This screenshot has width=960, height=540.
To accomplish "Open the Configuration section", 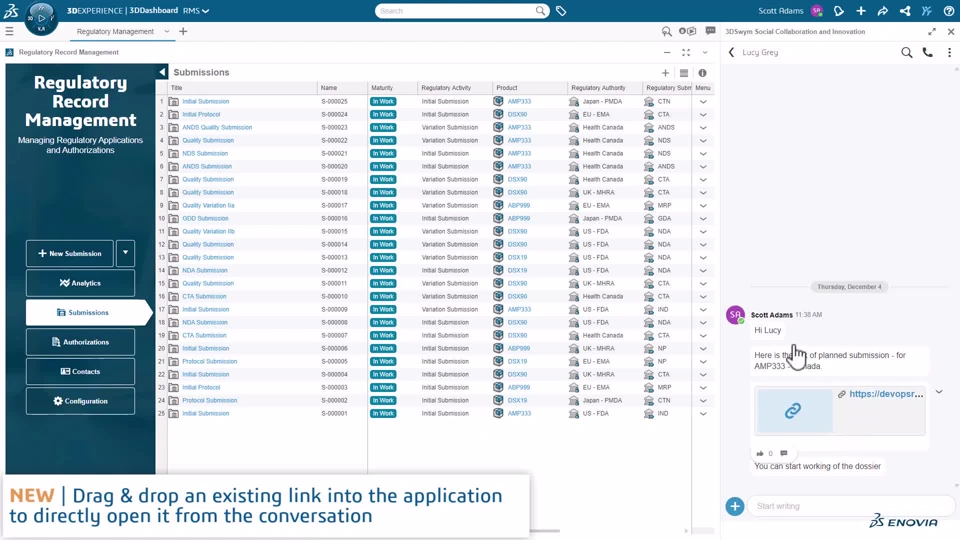I will [80, 401].
